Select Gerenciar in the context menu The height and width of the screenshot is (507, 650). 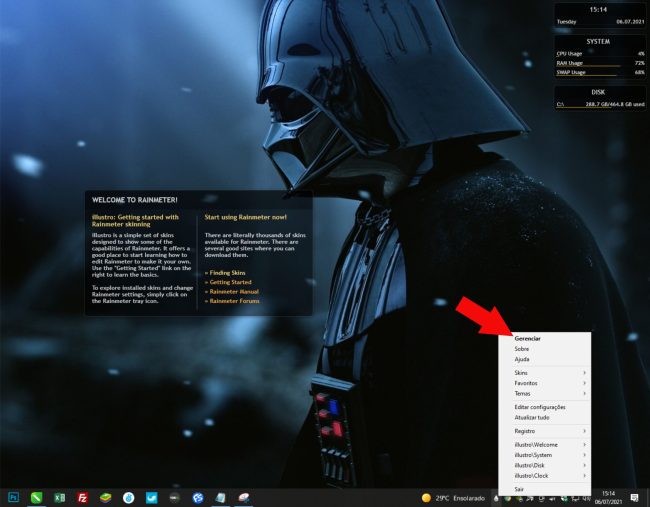pos(528,339)
